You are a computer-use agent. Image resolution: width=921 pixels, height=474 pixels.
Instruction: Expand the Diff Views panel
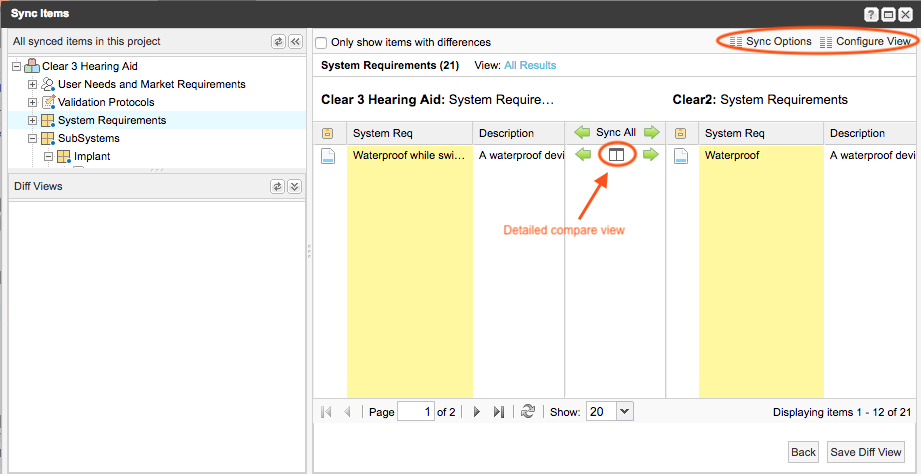[295, 187]
